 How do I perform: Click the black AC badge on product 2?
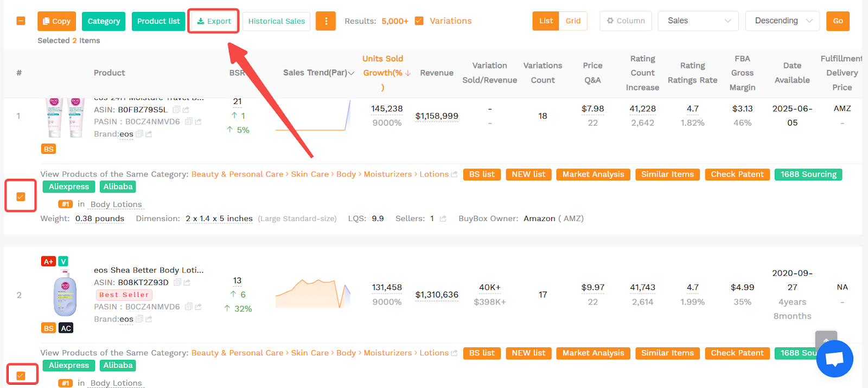[x=66, y=328]
